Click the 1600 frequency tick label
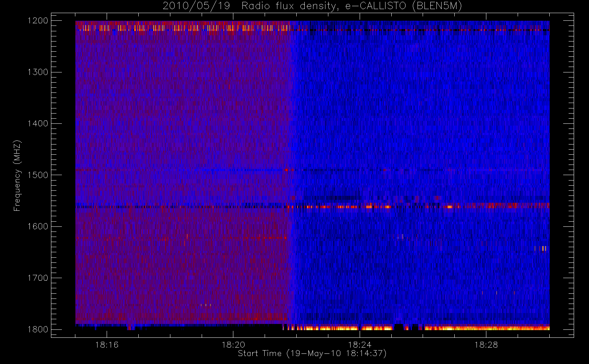 pyautogui.click(x=38, y=226)
